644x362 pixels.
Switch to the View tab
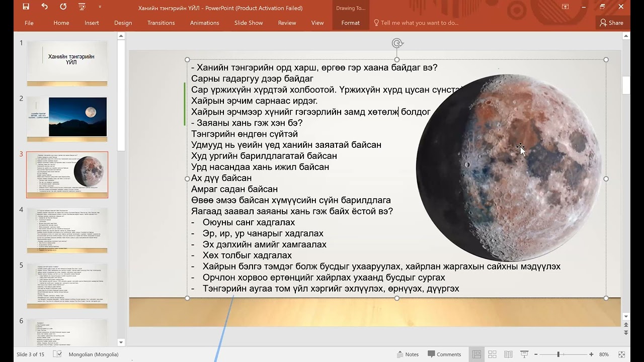317,23
